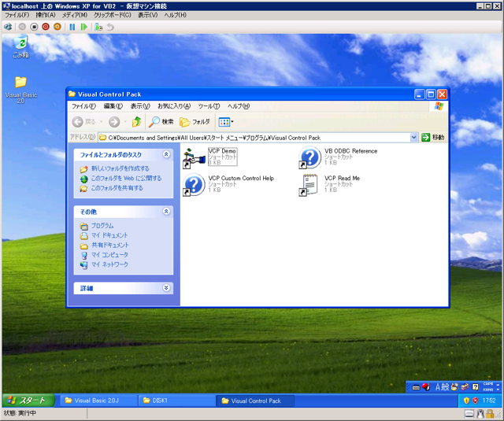Image resolution: width=504 pixels, height=421 pixels.
Task: Switch to DISK1 taskbar window
Action: click(x=176, y=401)
